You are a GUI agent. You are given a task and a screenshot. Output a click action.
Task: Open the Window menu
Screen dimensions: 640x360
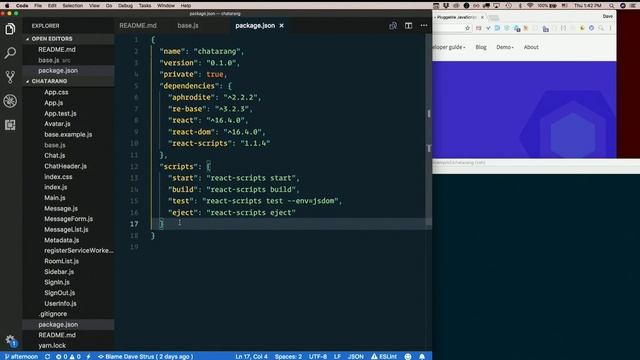point(166,6)
